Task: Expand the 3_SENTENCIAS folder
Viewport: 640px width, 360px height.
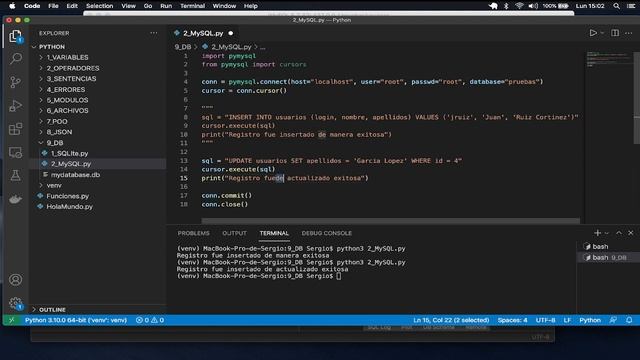Action: [71, 79]
